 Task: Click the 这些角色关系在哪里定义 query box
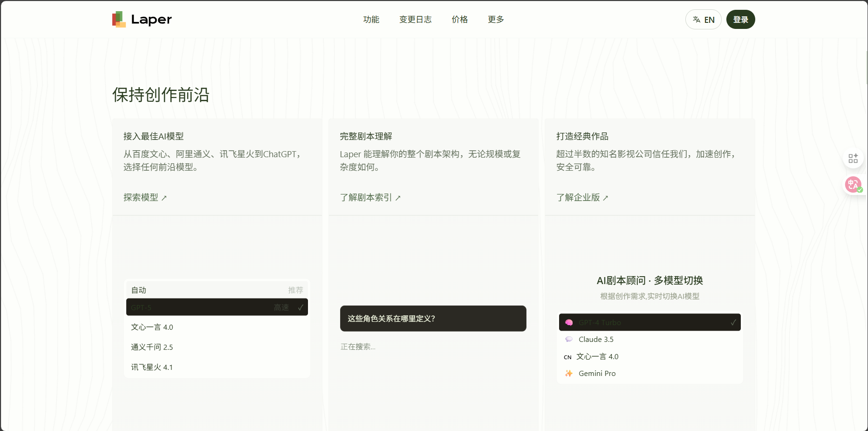point(433,319)
